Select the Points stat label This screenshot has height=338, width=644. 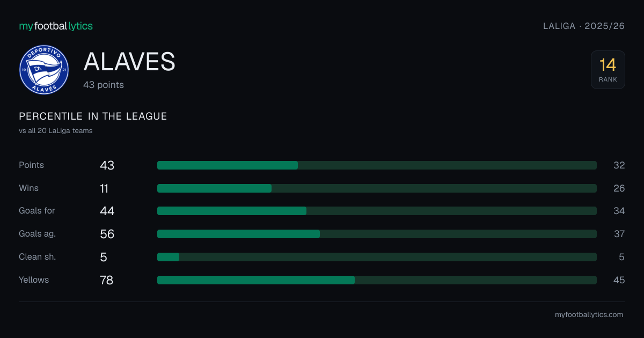pos(31,165)
